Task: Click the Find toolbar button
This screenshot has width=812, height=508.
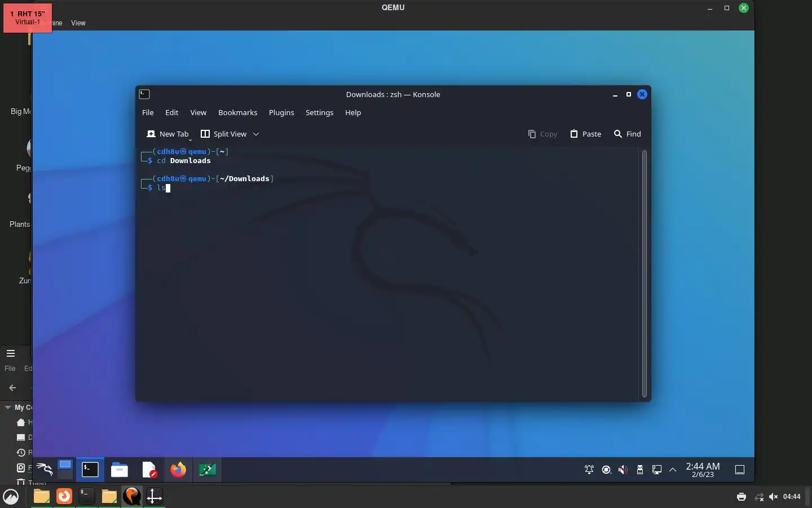Action: (628, 134)
